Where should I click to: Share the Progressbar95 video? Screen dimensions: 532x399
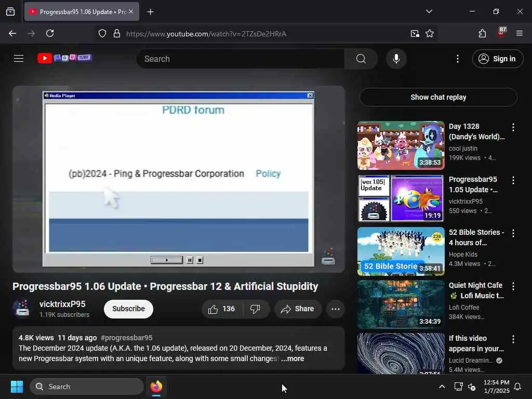click(298, 309)
